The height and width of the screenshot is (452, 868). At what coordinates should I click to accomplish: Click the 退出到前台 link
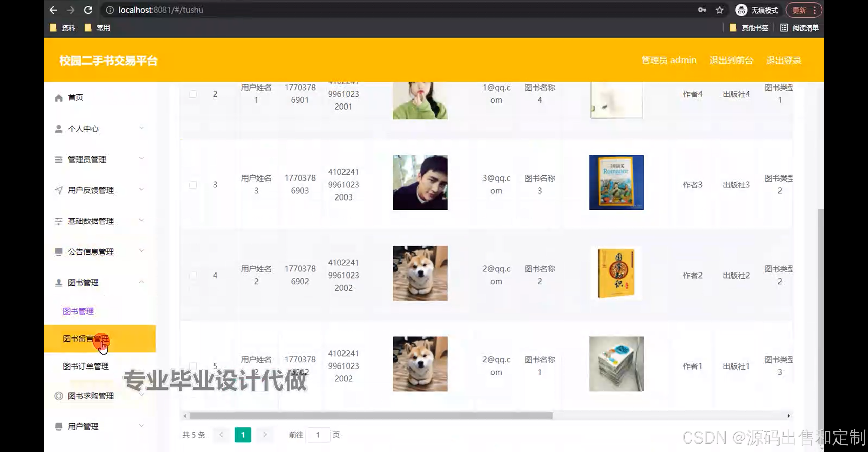coord(732,60)
